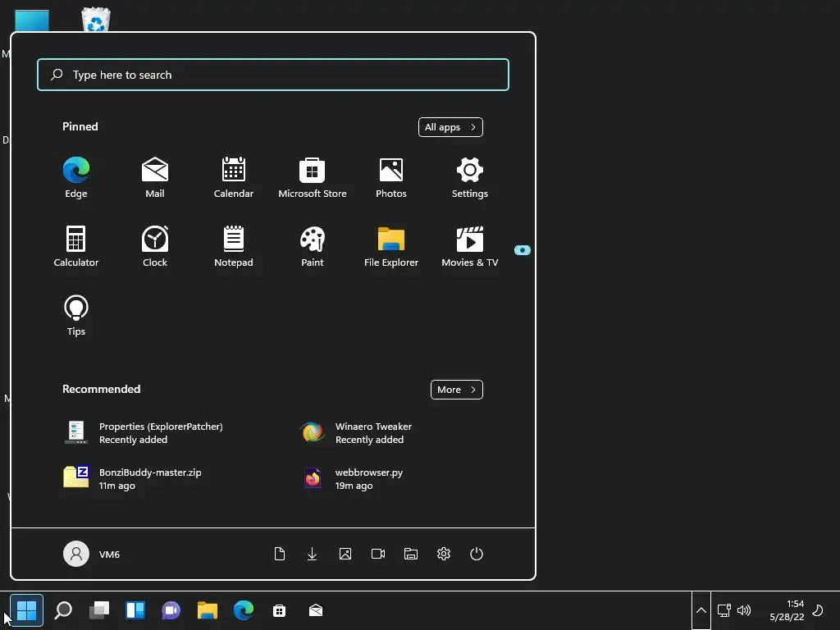Launch the Photos app
Image resolution: width=840 pixels, height=630 pixels.
pos(391,177)
